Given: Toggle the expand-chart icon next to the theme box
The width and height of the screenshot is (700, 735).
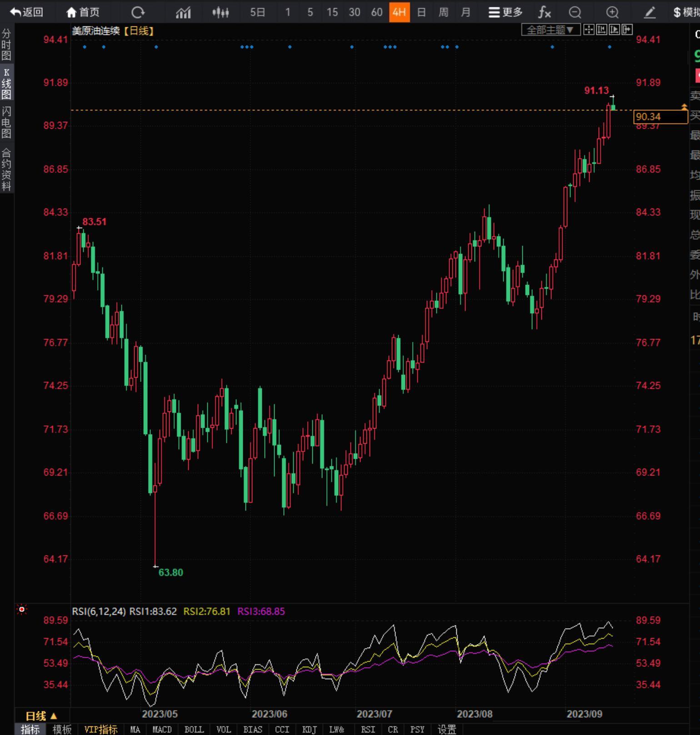Looking at the screenshot, I should (627, 30).
